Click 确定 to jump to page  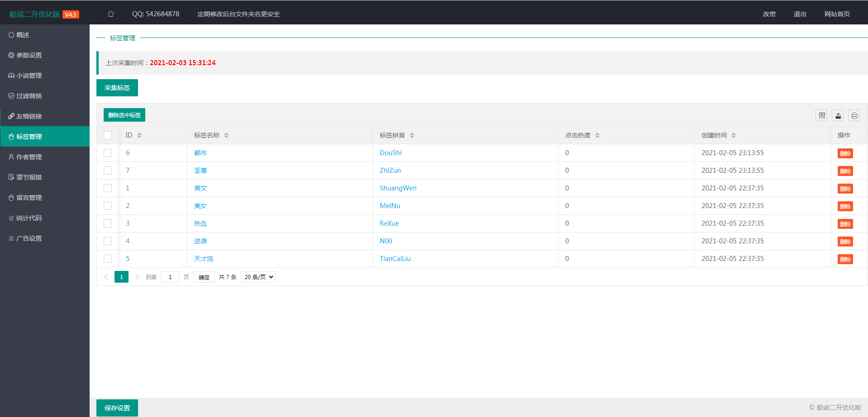(x=204, y=277)
